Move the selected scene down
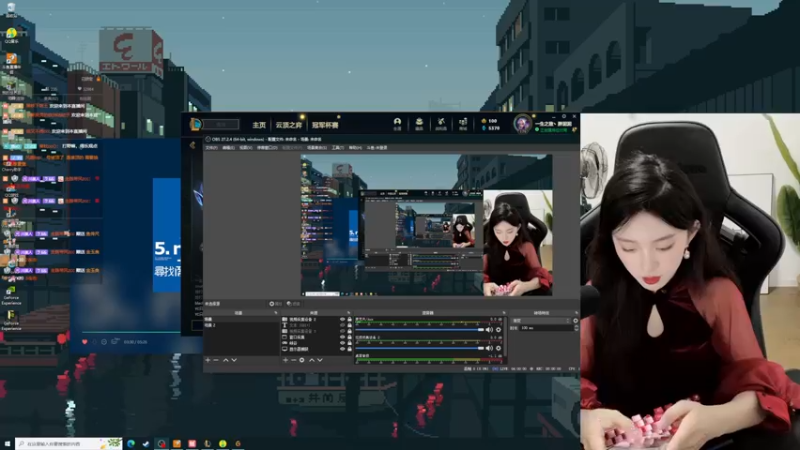Image resolution: width=800 pixels, height=450 pixels. [234, 360]
